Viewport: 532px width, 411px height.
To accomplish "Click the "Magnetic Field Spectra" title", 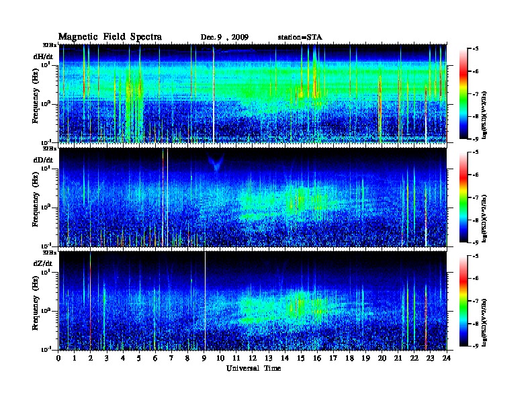I will click(110, 37).
